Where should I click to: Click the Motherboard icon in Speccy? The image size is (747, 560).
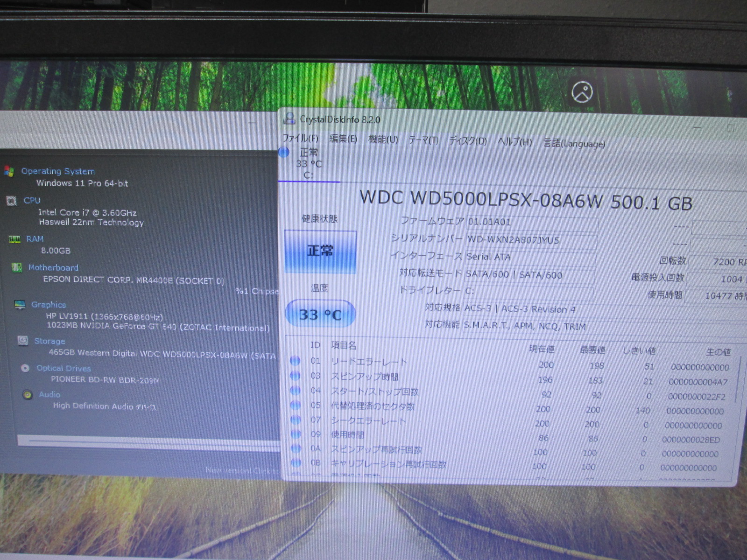click(x=17, y=267)
